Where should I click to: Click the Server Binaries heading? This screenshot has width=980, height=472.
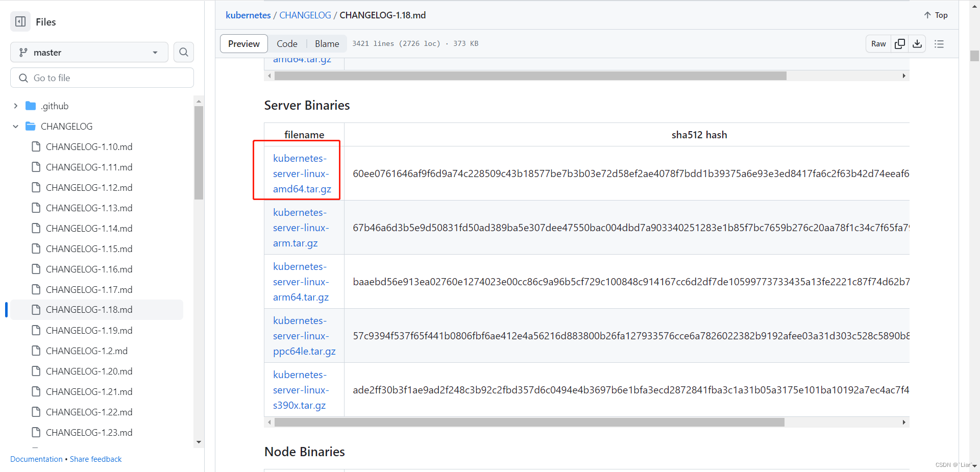pos(307,105)
